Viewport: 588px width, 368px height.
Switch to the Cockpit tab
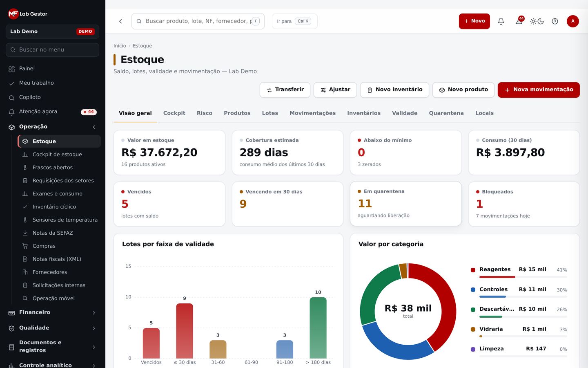174,113
